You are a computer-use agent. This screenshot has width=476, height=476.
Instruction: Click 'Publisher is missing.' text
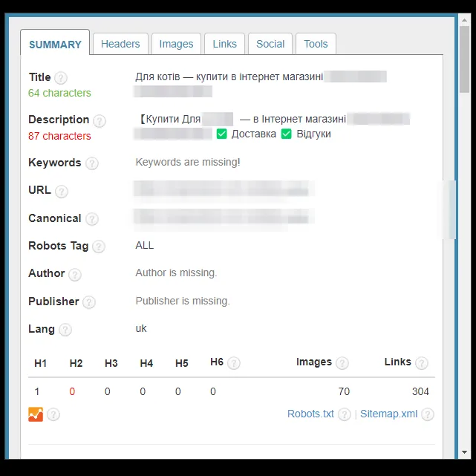click(183, 301)
